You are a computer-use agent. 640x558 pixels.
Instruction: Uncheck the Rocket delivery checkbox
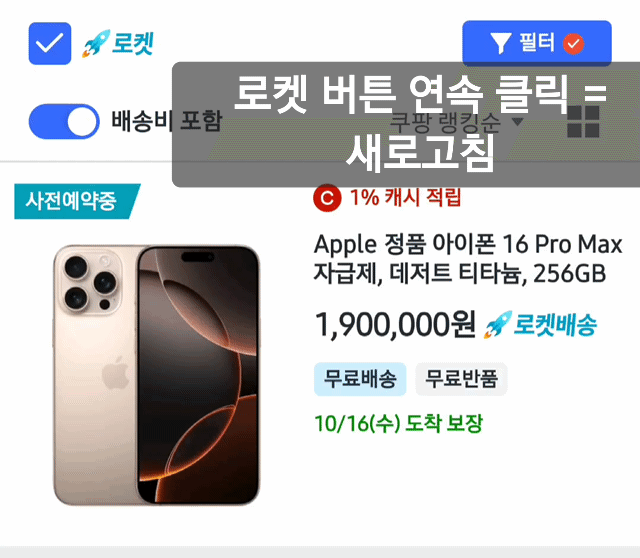tap(50, 44)
